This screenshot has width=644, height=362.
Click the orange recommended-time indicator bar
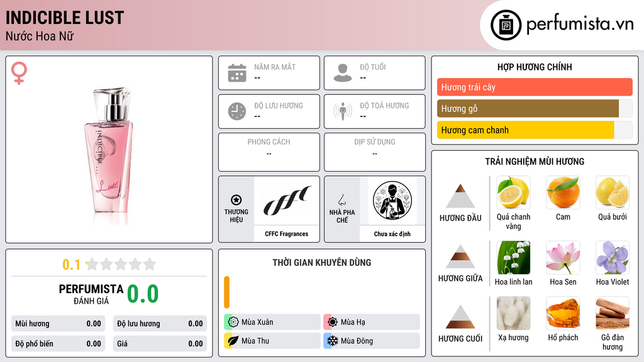[x=226, y=292]
